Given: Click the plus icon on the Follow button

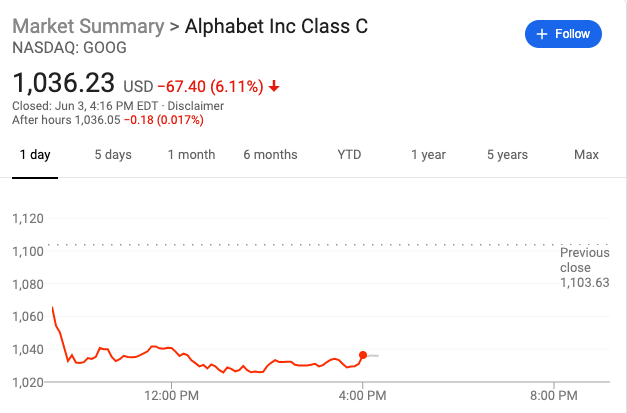Looking at the screenshot, I should coord(543,34).
